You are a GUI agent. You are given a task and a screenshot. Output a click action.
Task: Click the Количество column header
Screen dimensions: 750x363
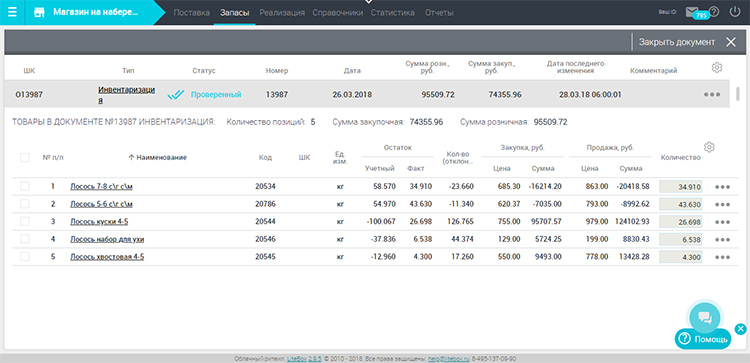[x=681, y=157]
